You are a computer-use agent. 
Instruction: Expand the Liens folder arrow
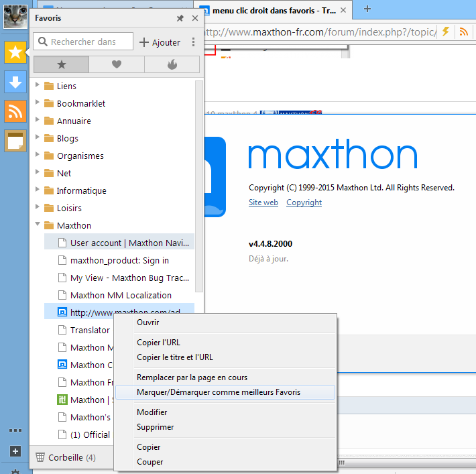[x=38, y=84]
